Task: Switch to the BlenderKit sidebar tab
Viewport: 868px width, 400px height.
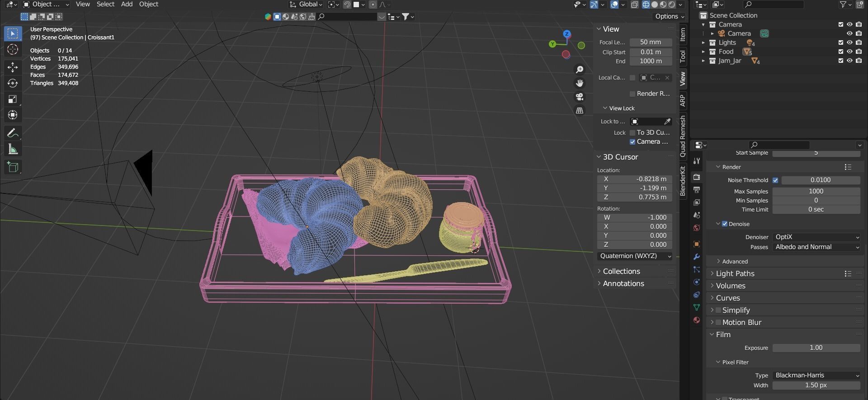Action: [x=683, y=181]
